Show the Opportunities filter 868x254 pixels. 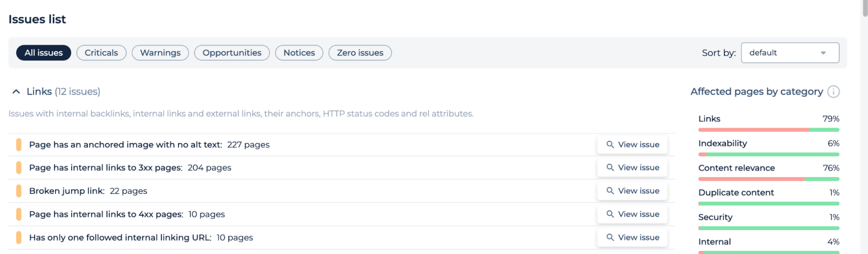[232, 53]
